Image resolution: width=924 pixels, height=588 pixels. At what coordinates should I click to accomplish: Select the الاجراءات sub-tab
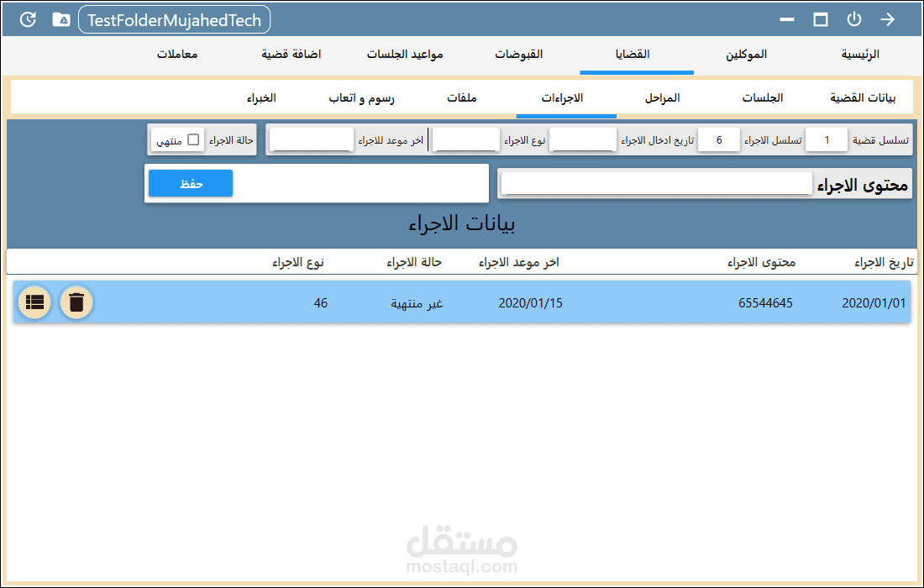click(562, 97)
